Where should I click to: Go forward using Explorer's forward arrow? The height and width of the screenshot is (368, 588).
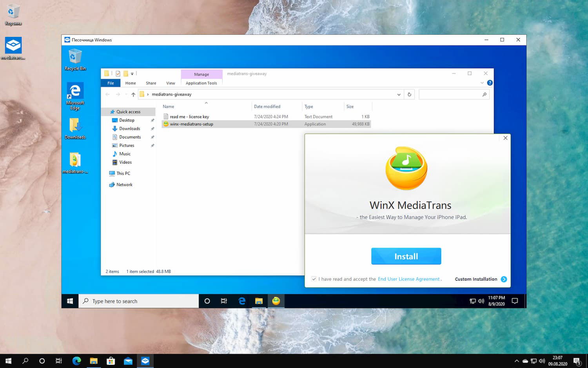[118, 94]
